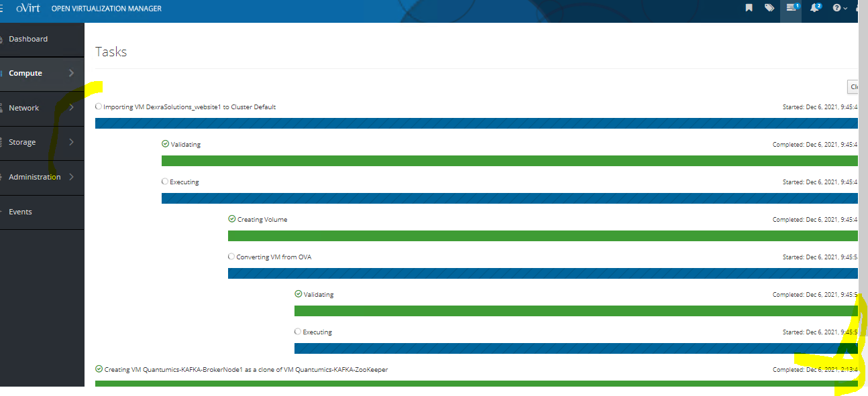Click status circle beside Importing VM task
Viewport: 868px width, 396px height.
tap(99, 107)
